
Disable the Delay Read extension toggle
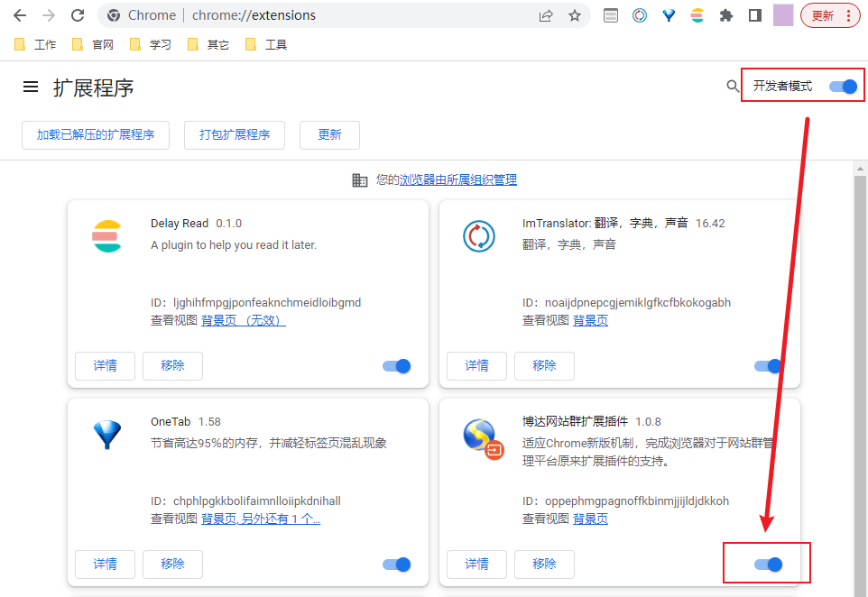pyautogui.click(x=396, y=366)
